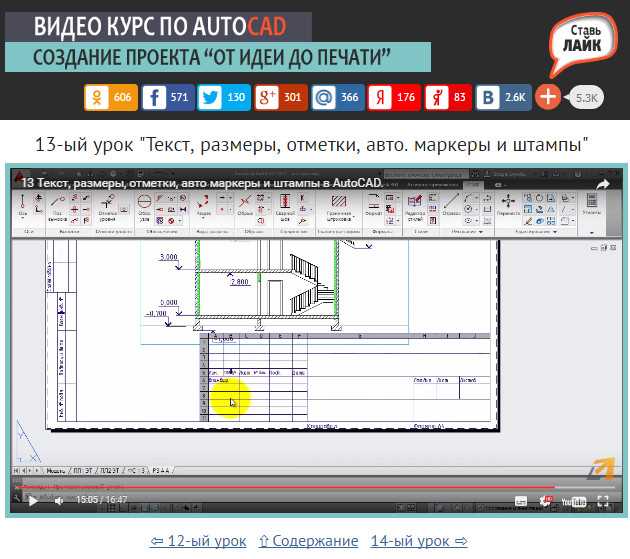Viewport: 630px width, 559px height.
Task: Click the YouTube share arrow icon
Action: pyautogui.click(x=602, y=184)
